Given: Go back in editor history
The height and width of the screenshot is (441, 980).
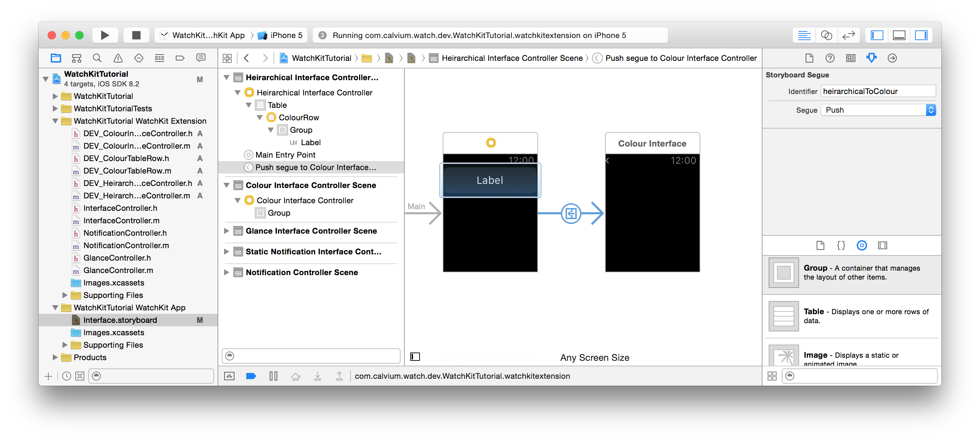Looking at the screenshot, I should tap(247, 58).
